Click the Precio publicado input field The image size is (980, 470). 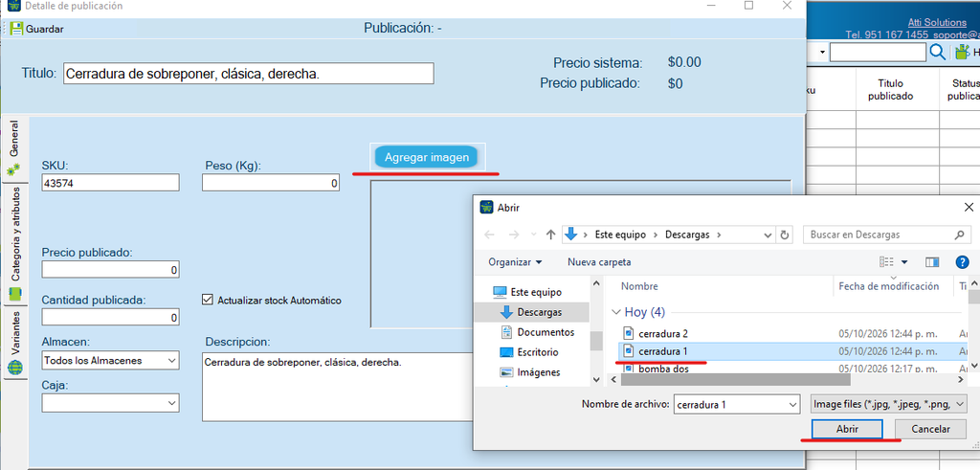tap(111, 270)
